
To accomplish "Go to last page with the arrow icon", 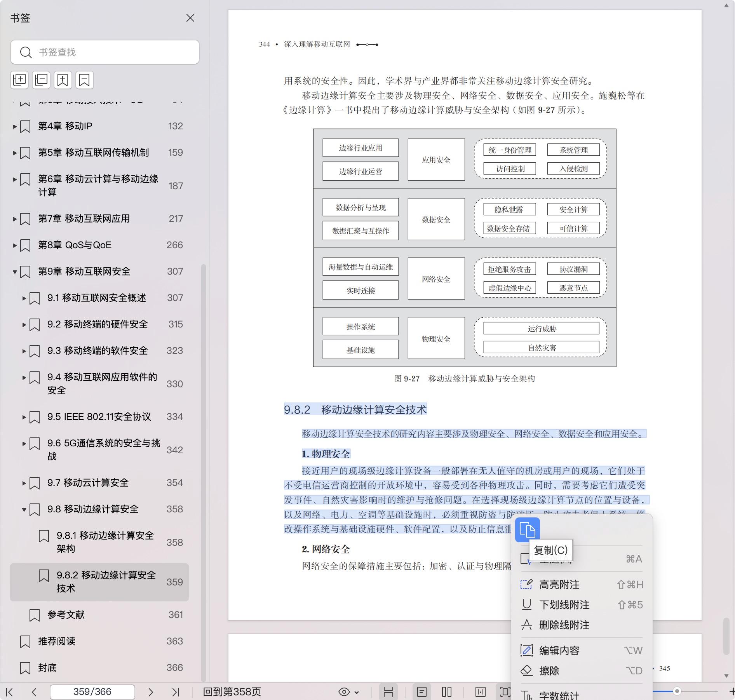I will pyautogui.click(x=176, y=692).
